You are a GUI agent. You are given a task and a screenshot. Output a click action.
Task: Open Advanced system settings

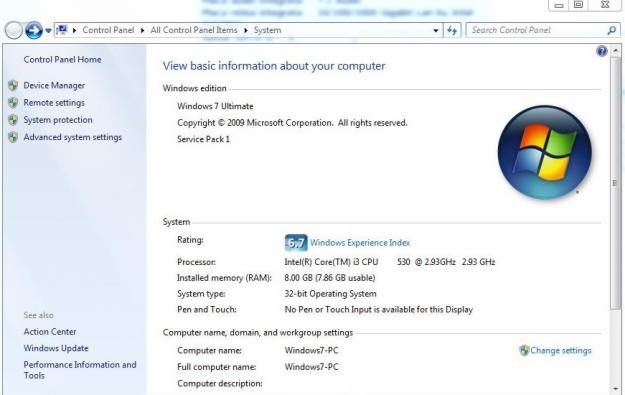73,137
